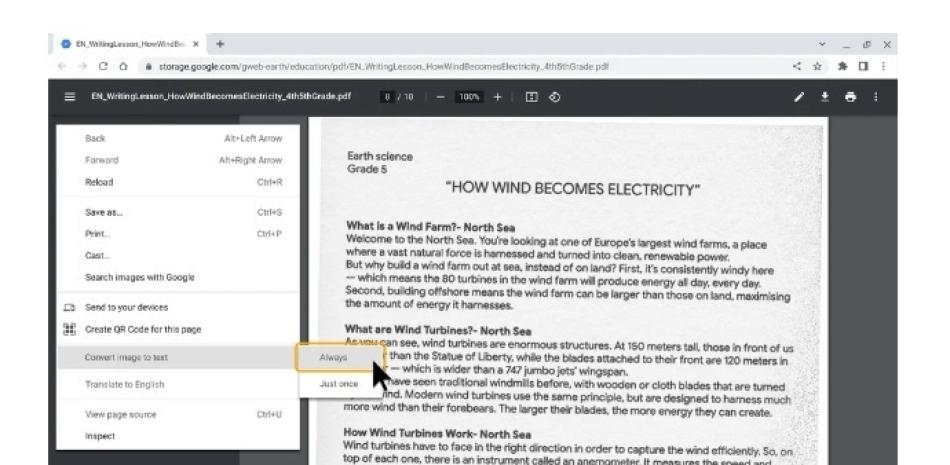Download the PDF using the download icon
This screenshot has width=950, height=465.
tap(853, 96)
